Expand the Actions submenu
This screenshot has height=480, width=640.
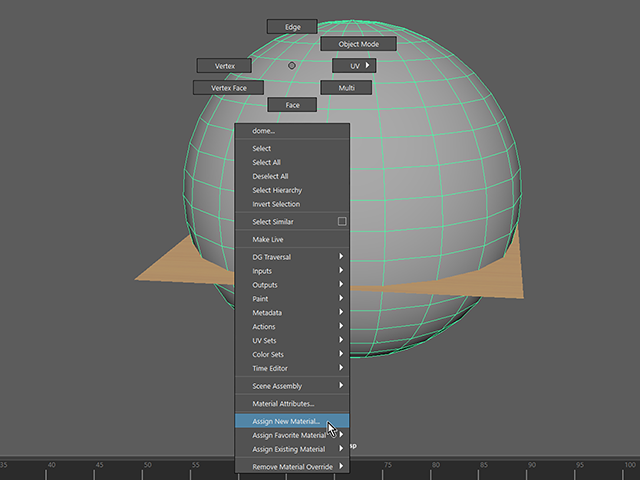(x=292, y=326)
